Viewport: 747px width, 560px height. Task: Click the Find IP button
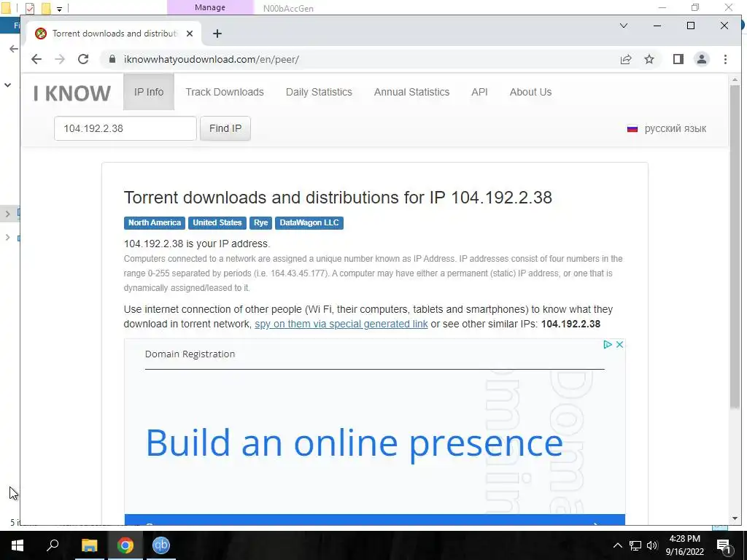[x=225, y=128]
